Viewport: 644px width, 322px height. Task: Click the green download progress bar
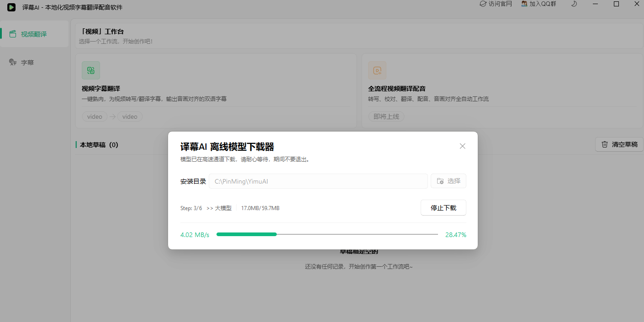(327, 234)
